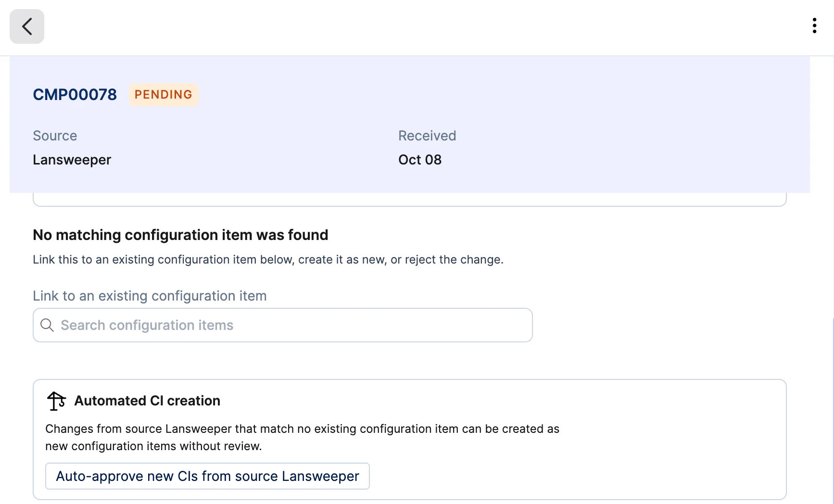The width and height of the screenshot is (834, 504).
Task: Click the 'No matching configuration item was found' heading
Action: [180, 235]
